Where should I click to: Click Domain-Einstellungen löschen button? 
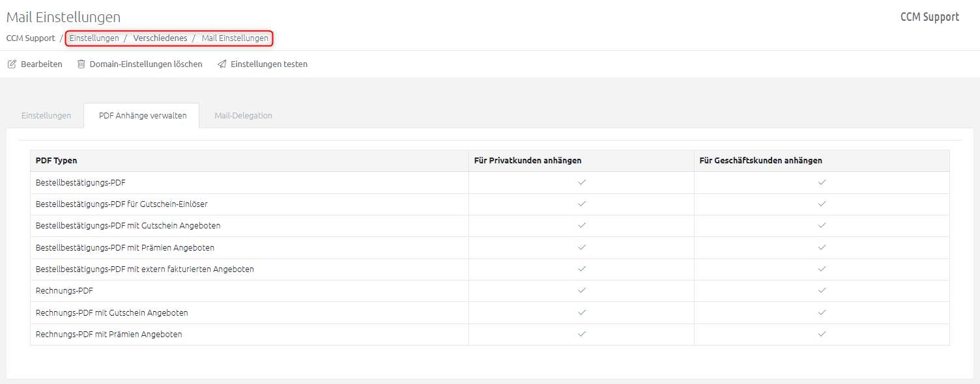click(x=139, y=64)
